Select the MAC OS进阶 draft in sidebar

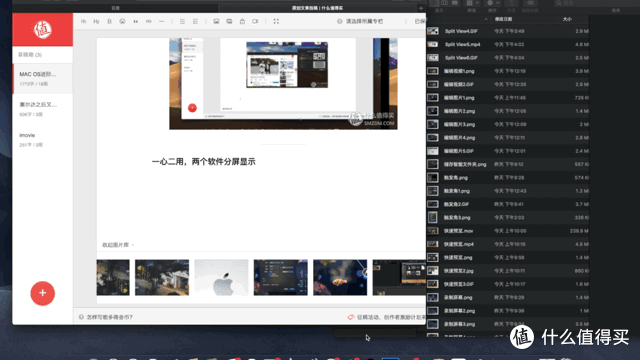click(x=43, y=79)
